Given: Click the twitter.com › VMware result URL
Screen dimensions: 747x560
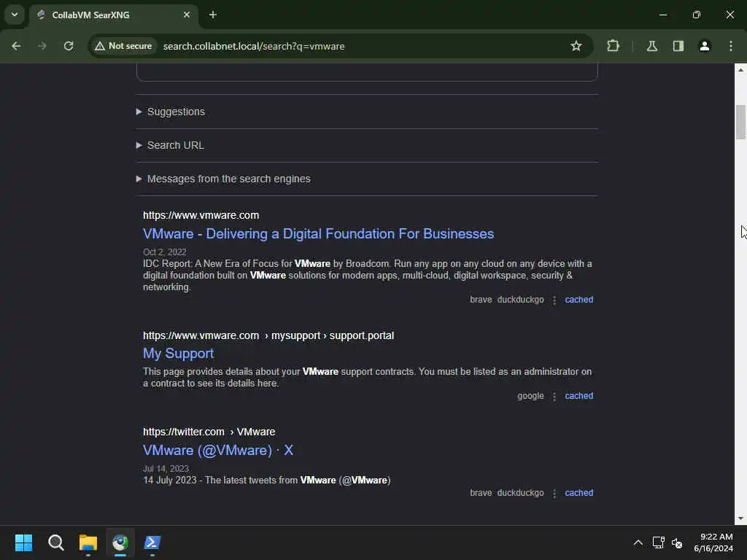Looking at the screenshot, I should pos(209,432).
